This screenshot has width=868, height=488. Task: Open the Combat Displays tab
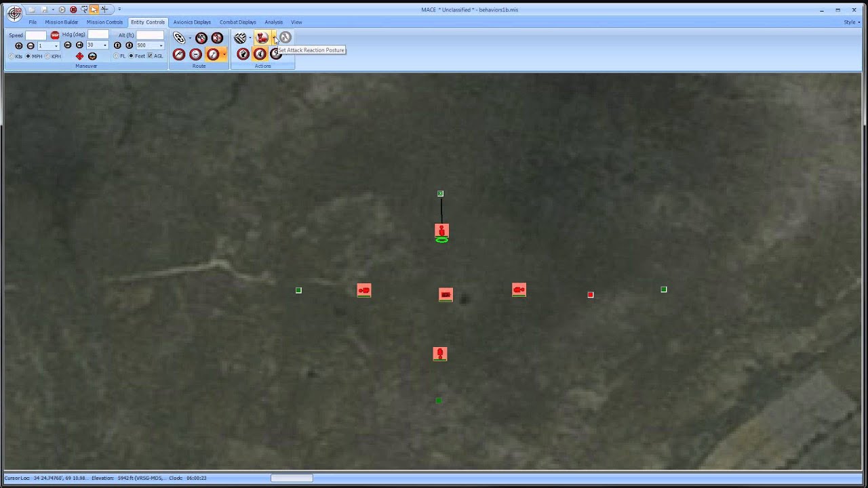(x=237, y=22)
